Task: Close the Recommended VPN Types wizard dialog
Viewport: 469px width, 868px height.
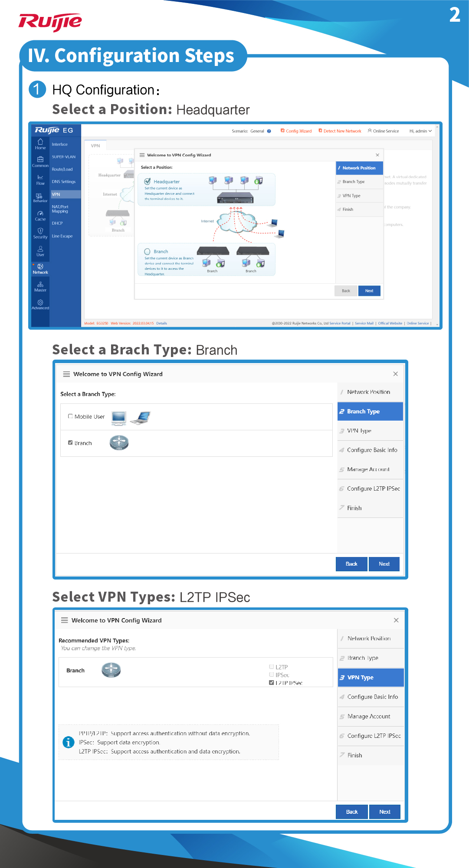Action: pyautogui.click(x=396, y=620)
